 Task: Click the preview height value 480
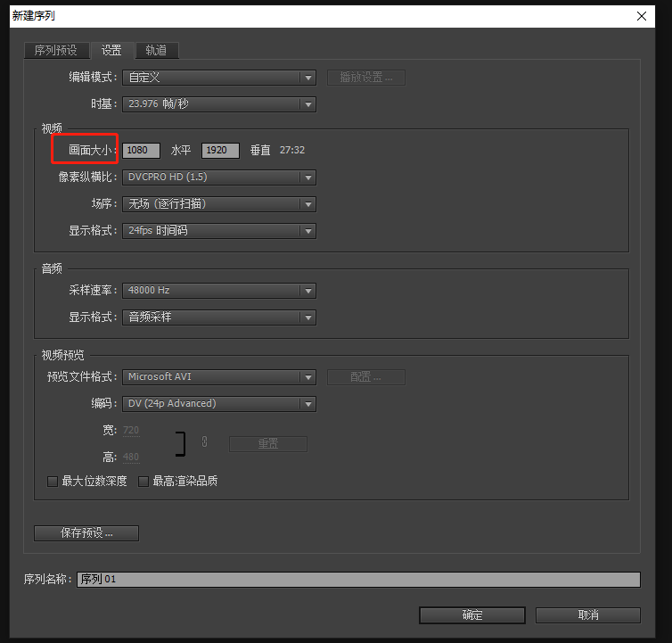131,458
